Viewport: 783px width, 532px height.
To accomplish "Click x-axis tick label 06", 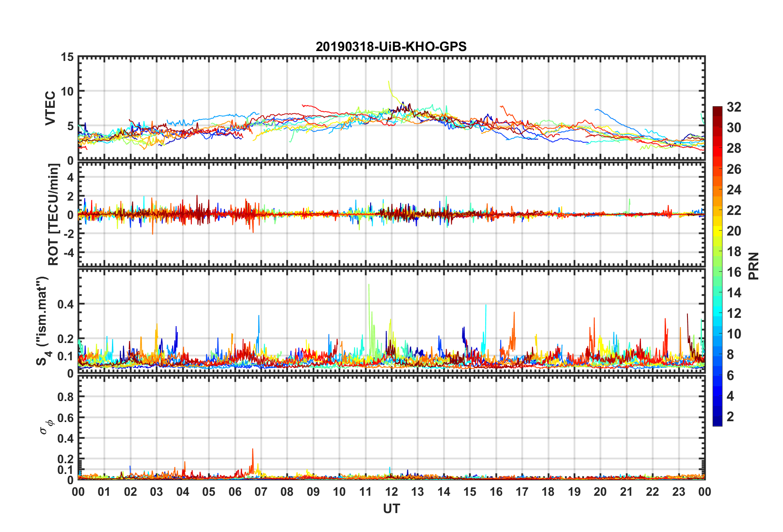I will click(235, 492).
